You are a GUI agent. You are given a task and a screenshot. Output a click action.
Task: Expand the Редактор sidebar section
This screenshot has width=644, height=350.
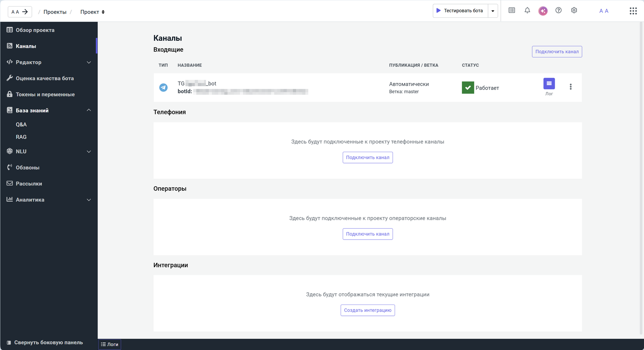point(49,62)
